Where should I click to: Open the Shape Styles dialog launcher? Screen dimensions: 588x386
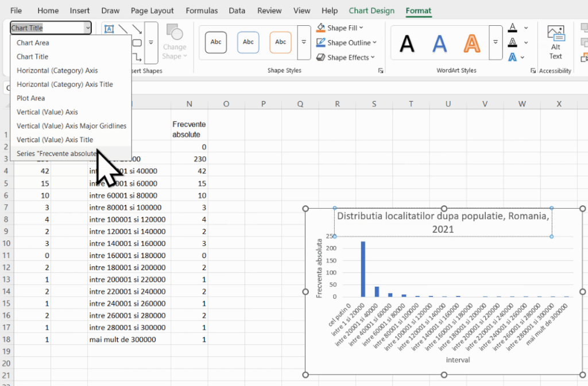pos(380,71)
